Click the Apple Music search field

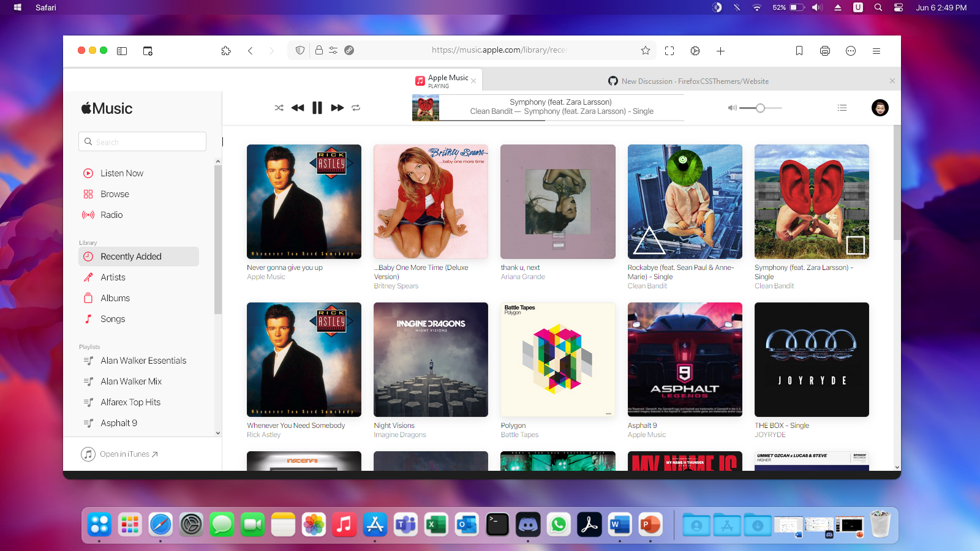coord(142,141)
